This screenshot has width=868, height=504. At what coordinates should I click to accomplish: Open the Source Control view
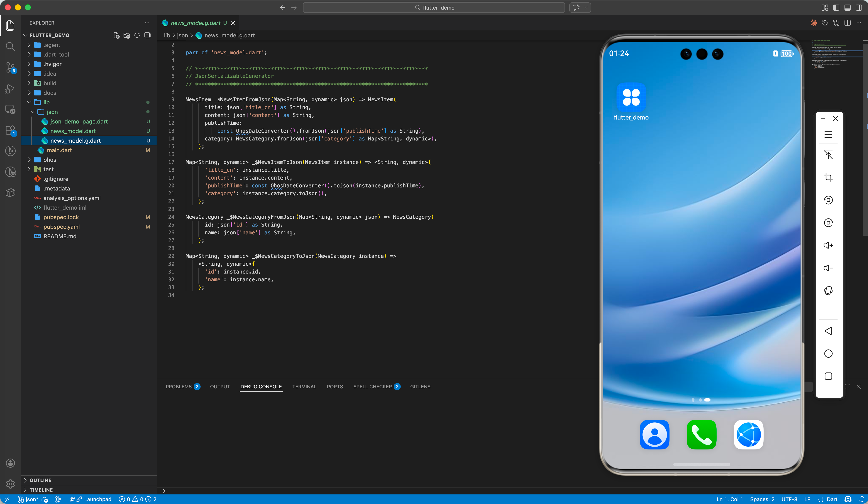(x=10, y=67)
